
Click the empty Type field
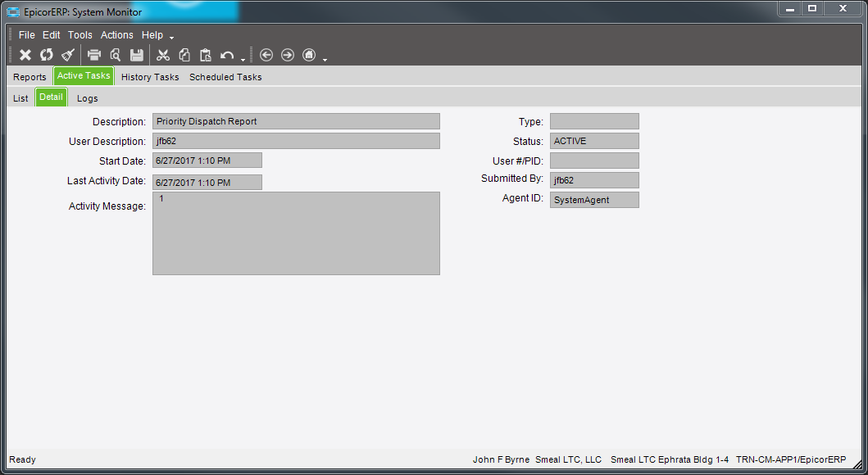pos(594,121)
